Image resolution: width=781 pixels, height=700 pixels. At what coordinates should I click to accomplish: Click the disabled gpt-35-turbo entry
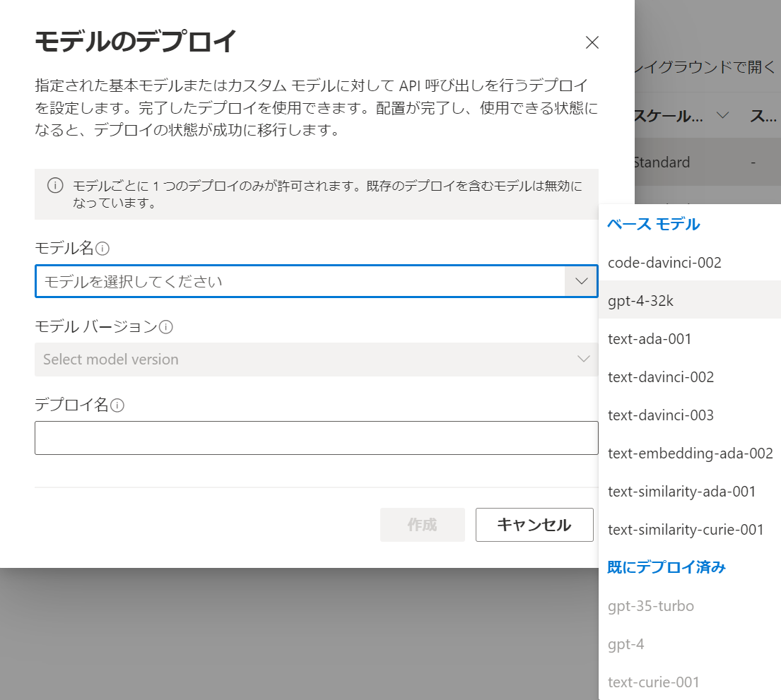click(x=689, y=606)
